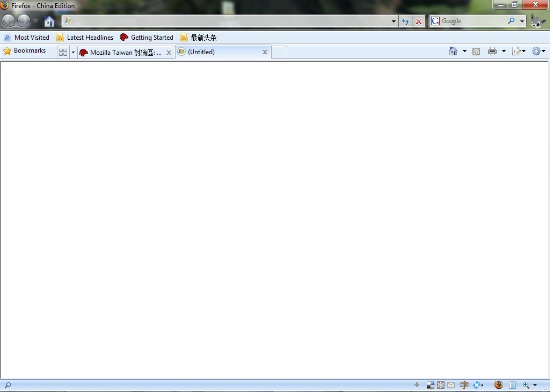Screen dimensions: 553x392
Task: Expand the zoom level dropdown arrow
Action: click(x=535, y=386)
